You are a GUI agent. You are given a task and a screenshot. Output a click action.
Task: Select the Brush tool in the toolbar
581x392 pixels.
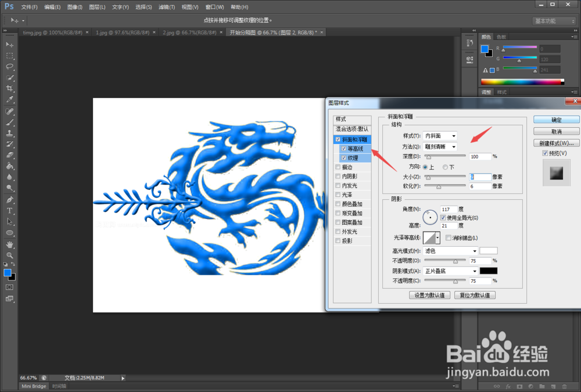(9, 121)
